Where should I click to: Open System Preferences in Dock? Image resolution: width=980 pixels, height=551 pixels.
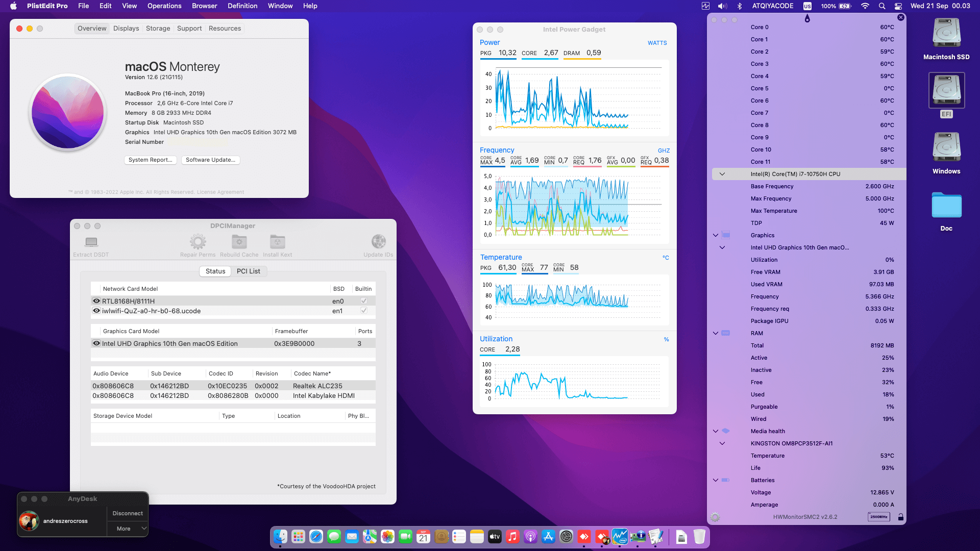566,537
